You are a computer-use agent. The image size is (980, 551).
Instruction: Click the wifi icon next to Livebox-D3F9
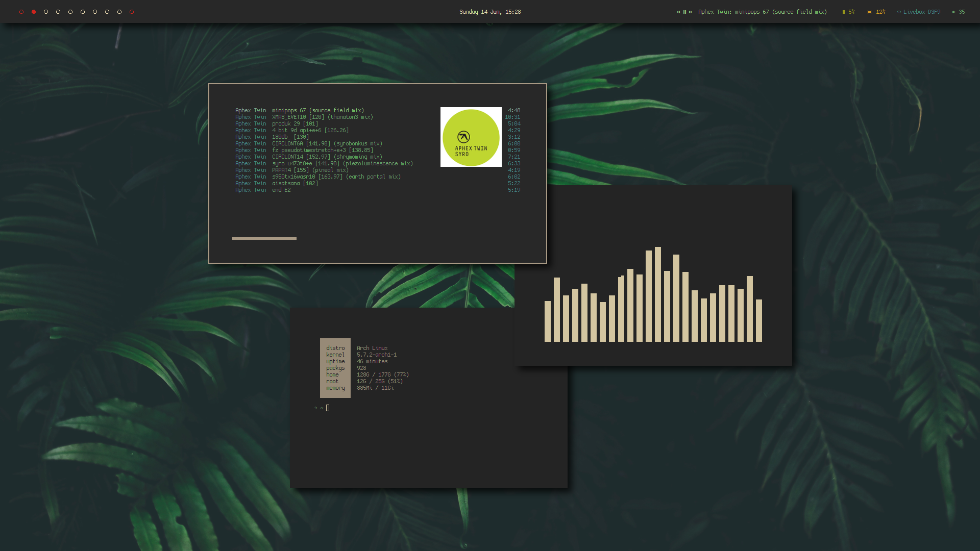click(x=899, y=12)
